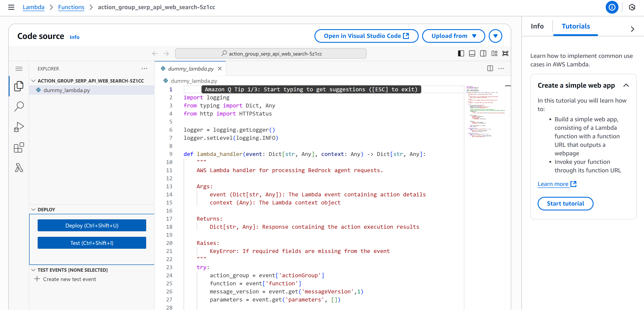Enter fullscreen editor mode icon

pyautogui.click(x=505, y=53)
